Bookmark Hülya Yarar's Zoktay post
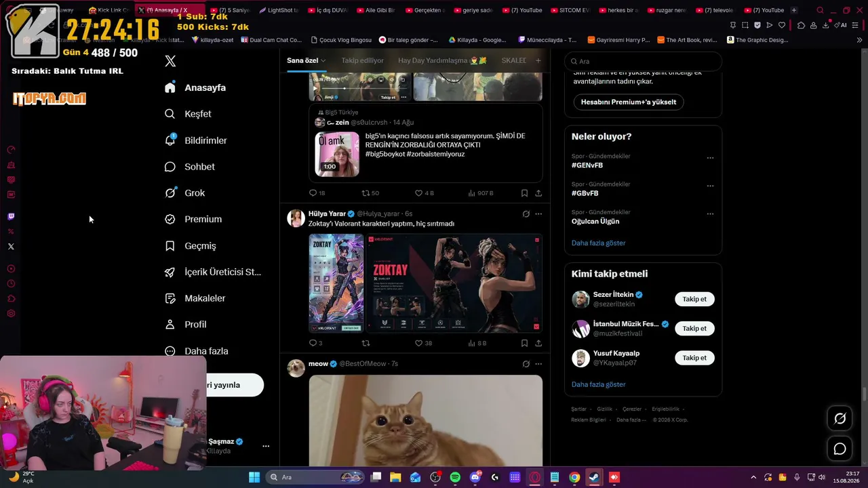 [524, 343]
